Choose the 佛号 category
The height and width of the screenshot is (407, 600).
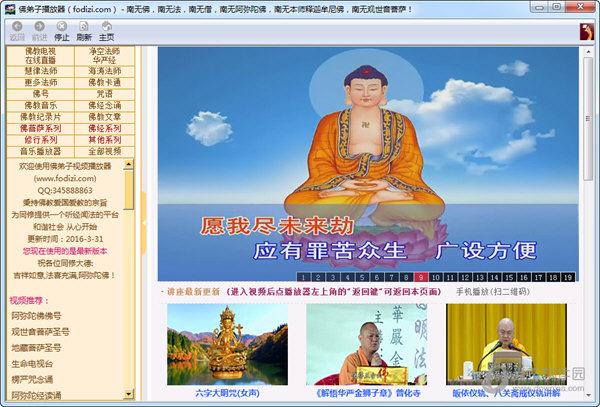(41, 94)
